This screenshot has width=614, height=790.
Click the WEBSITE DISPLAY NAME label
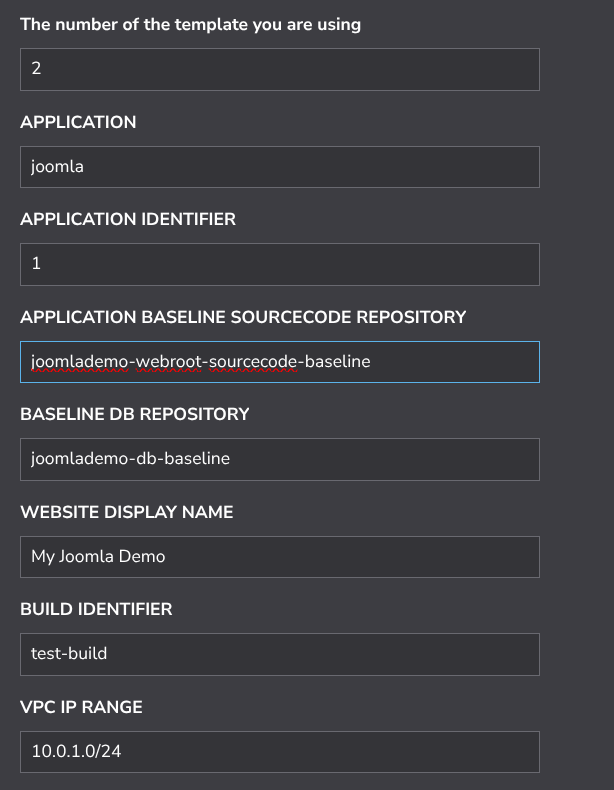point(126,512)
